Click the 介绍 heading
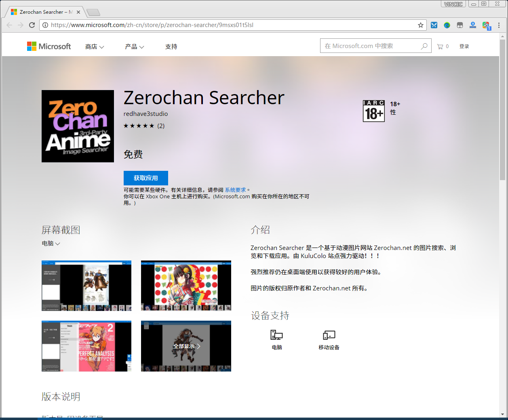This screenshot has width=508, height=420. (x=260, y=230)
